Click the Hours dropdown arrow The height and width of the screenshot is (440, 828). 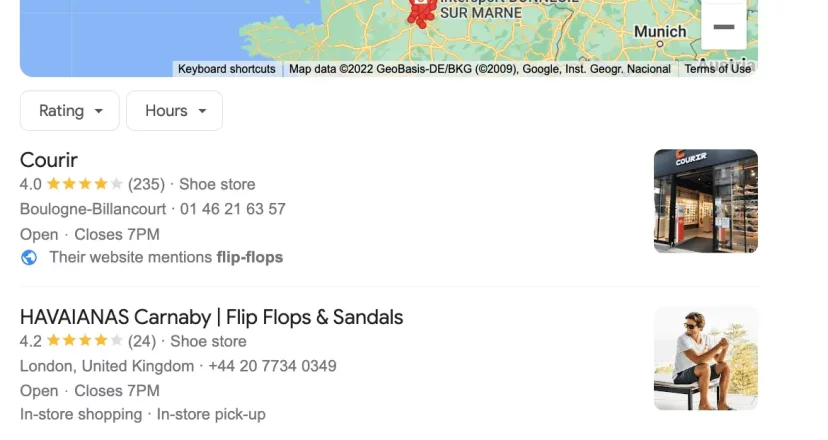[202, 111]
